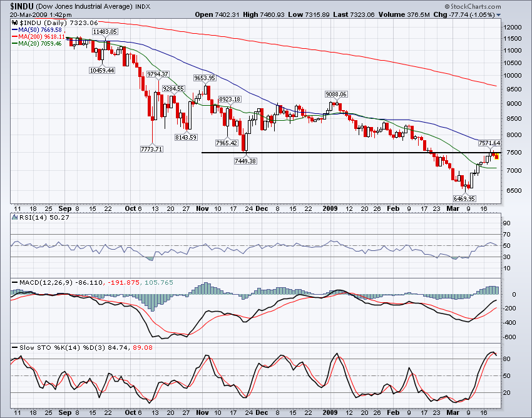The height and width of the screenshot is (418, 532).
Task: Click the candlestick icon before $INDU (Daily)
Action: [x=14, y=23]
